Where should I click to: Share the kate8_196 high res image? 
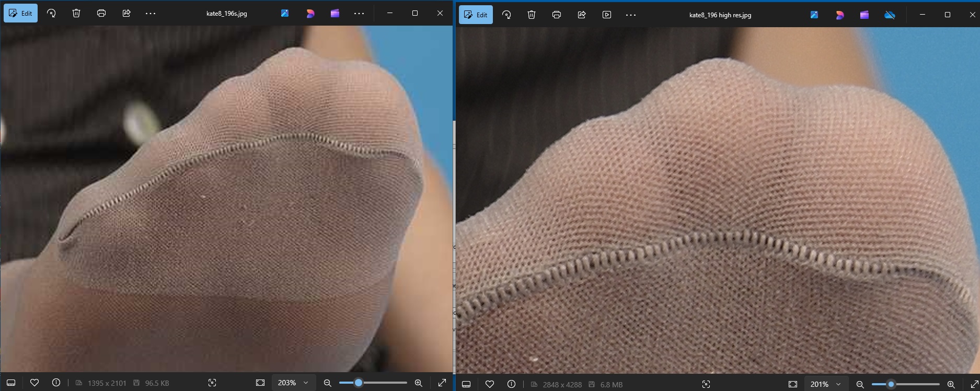[x=582, y=15]
